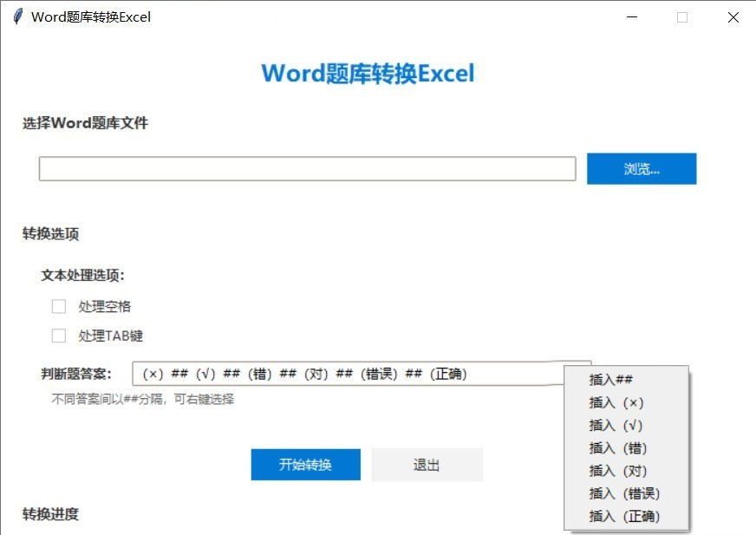Focus the 判断题答案 text field
This screenshot has height=535, width=756.
tap(347, 374)
